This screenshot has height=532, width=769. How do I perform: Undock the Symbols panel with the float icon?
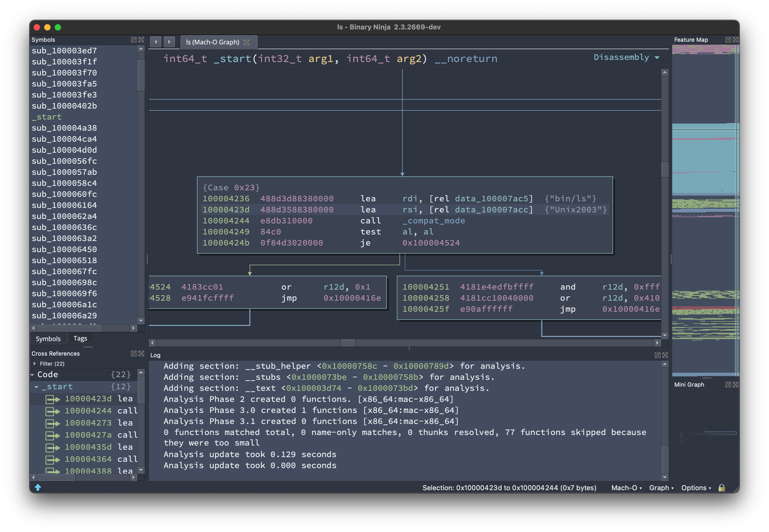(134, 40)
